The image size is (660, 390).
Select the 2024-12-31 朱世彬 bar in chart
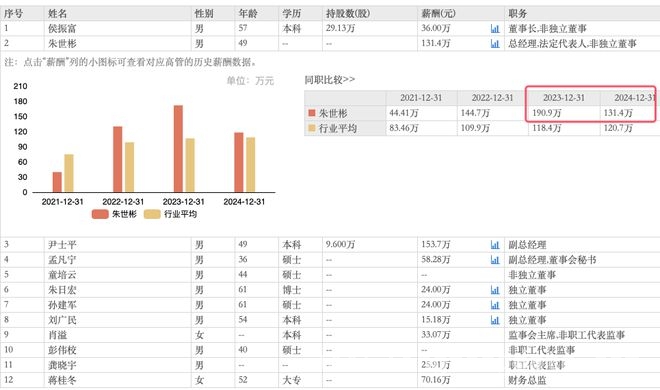239,162
